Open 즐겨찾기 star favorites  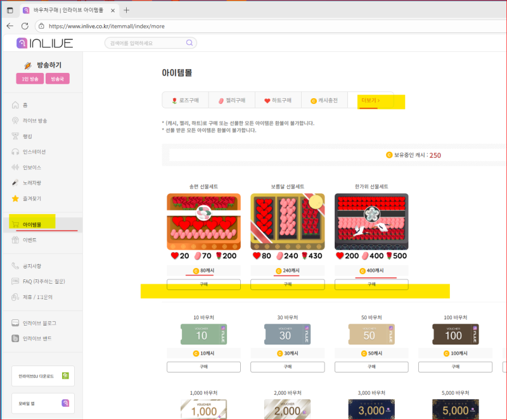pyautogui.click(x=32, y=198)
